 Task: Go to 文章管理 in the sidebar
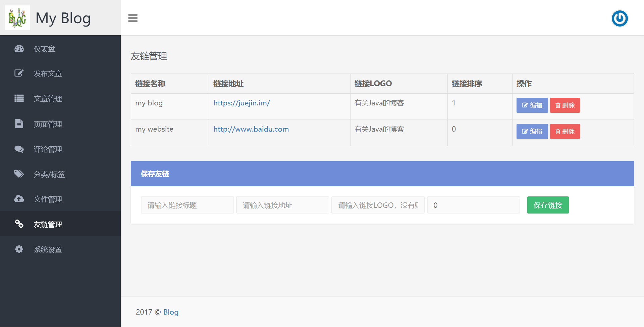[60, 99]
